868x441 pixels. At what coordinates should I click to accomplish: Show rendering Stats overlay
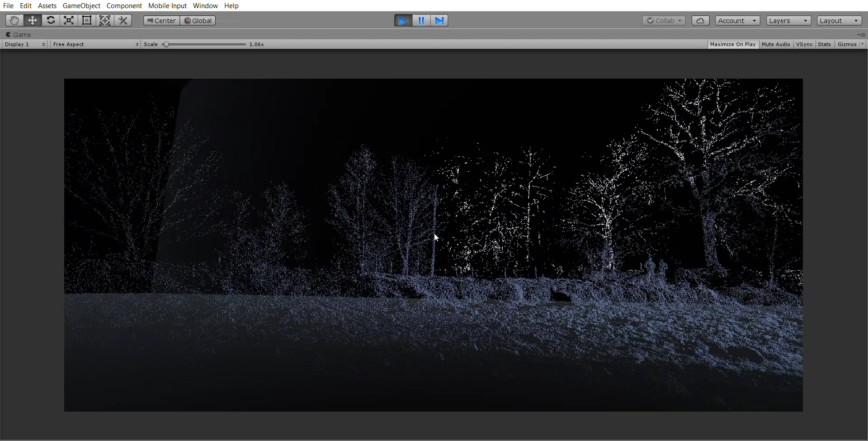(x=825, y=44)
